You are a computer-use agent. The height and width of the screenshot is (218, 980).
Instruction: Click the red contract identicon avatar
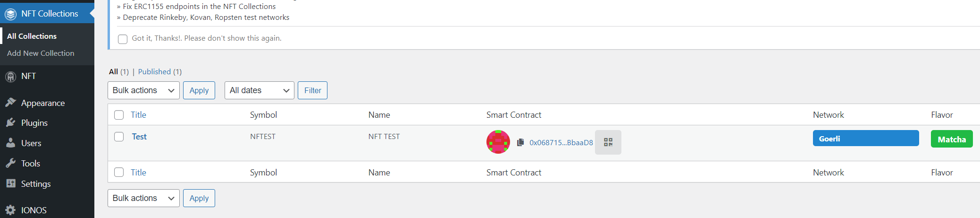[498, 142]
